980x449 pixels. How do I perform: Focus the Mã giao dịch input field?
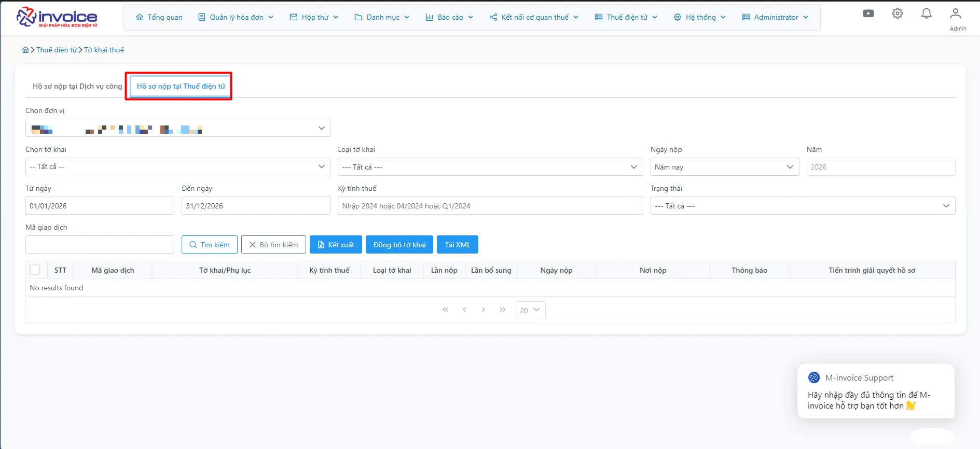tap(100, 245)
